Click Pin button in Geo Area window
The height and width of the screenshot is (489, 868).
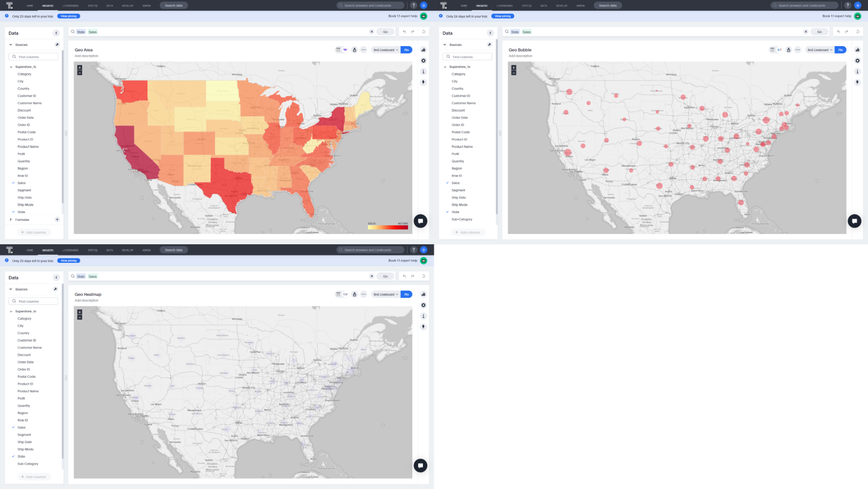(406, 50)
